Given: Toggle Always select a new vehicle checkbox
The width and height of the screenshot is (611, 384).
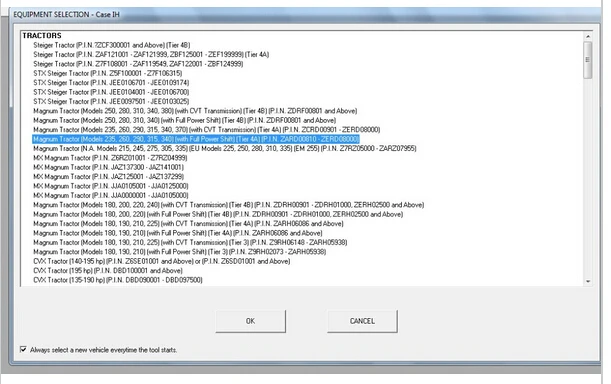Looking at the screenshot, I should (23, 349).
